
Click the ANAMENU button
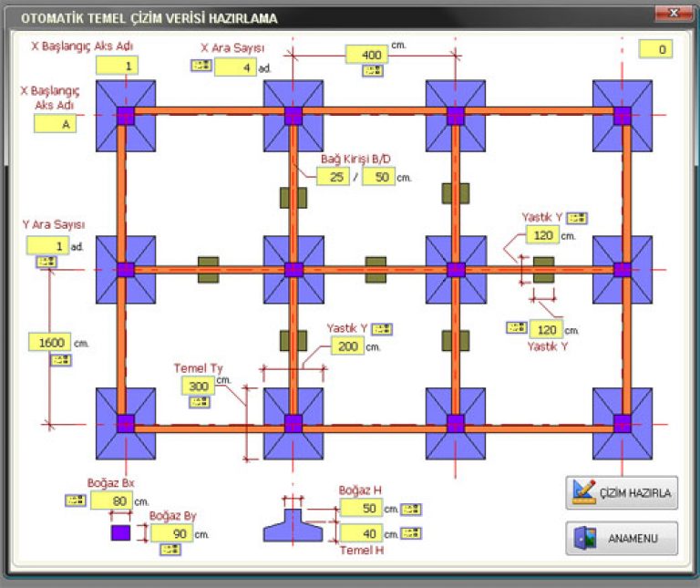(622, 539)
